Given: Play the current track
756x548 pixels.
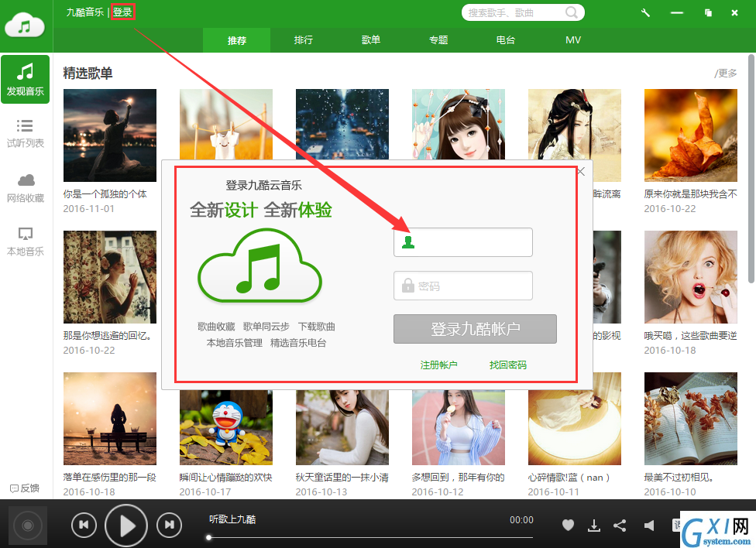Looking at the screenshot, I should (126, 526).
